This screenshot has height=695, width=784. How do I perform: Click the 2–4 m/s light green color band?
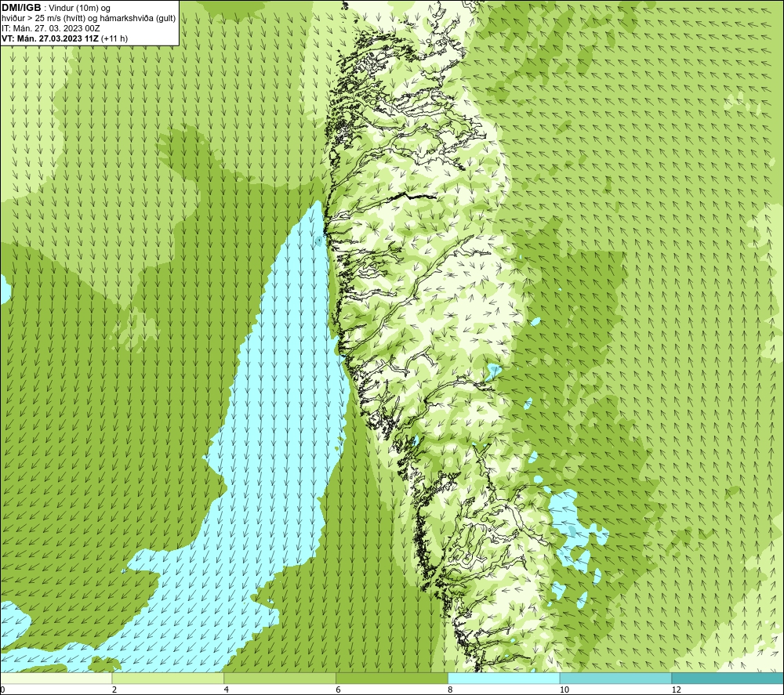point(168,678)
